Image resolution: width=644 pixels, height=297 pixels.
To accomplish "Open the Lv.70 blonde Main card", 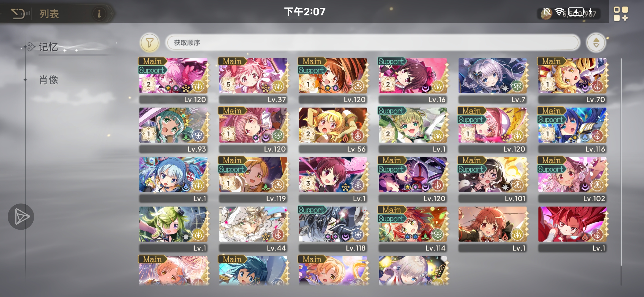I will tap(572, 80).
